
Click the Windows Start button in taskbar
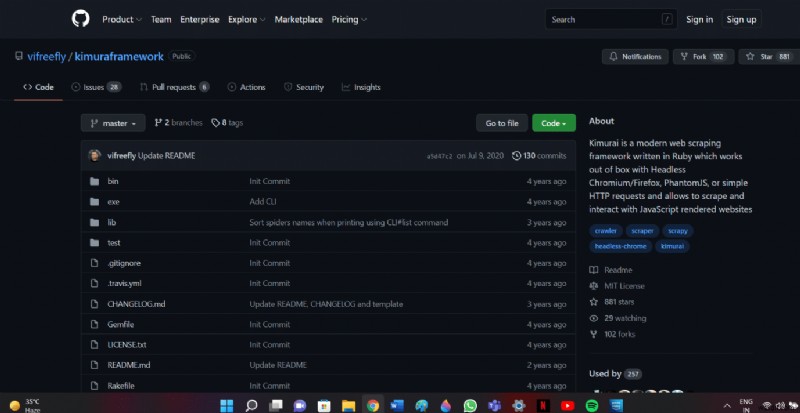coord(227,405)
